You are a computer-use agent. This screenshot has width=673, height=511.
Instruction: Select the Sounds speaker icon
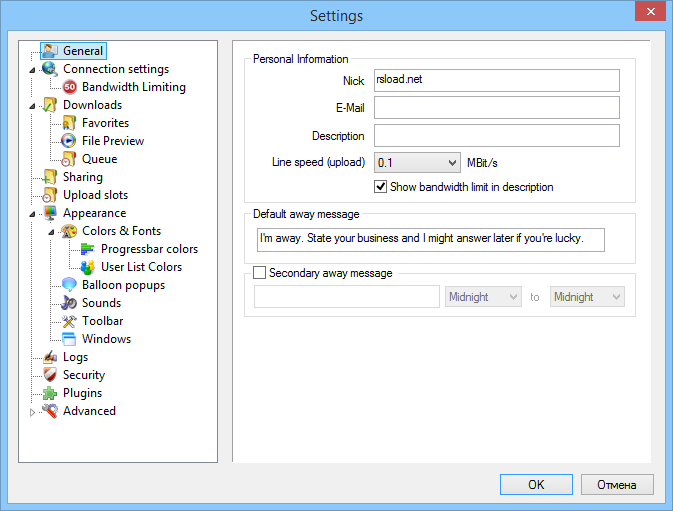coord(70,303)
